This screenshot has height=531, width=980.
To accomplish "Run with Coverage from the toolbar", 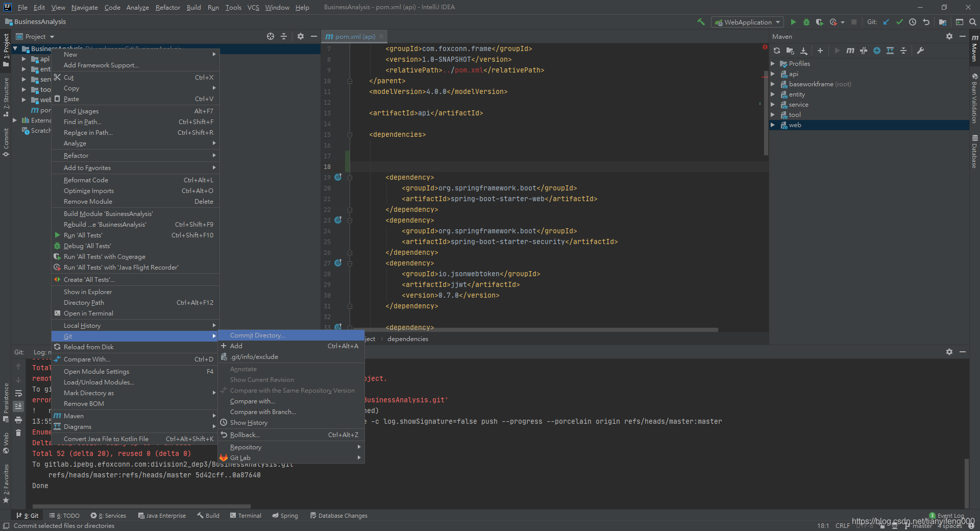I will click(x=820, y=22).
